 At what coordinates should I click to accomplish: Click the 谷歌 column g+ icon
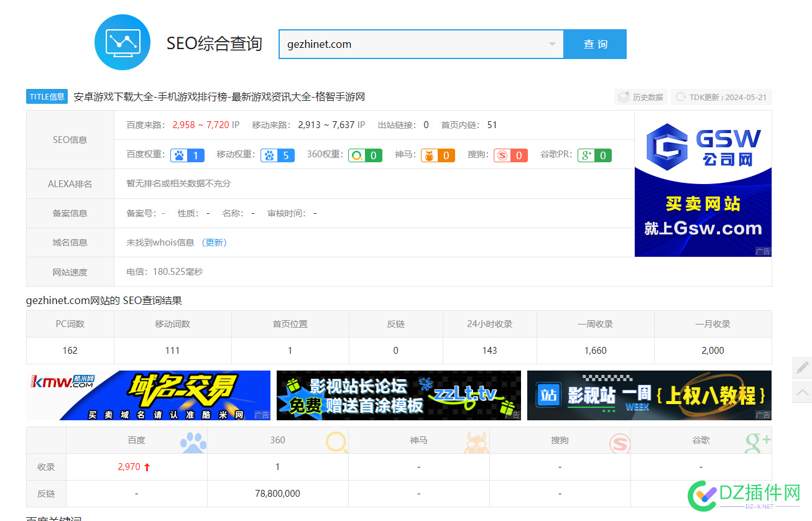[x=758, y=442]
